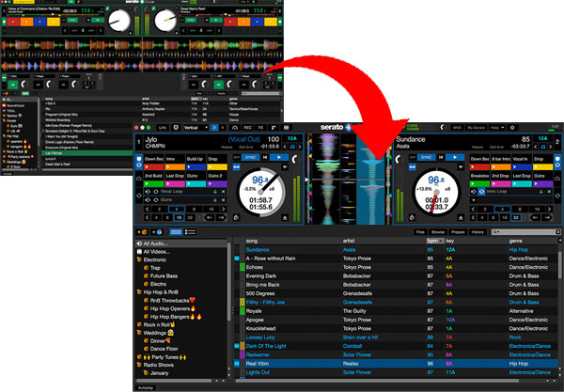Delete Vocal Loop with its X icon
564x392 pixels.
click(x=224, y=192)
